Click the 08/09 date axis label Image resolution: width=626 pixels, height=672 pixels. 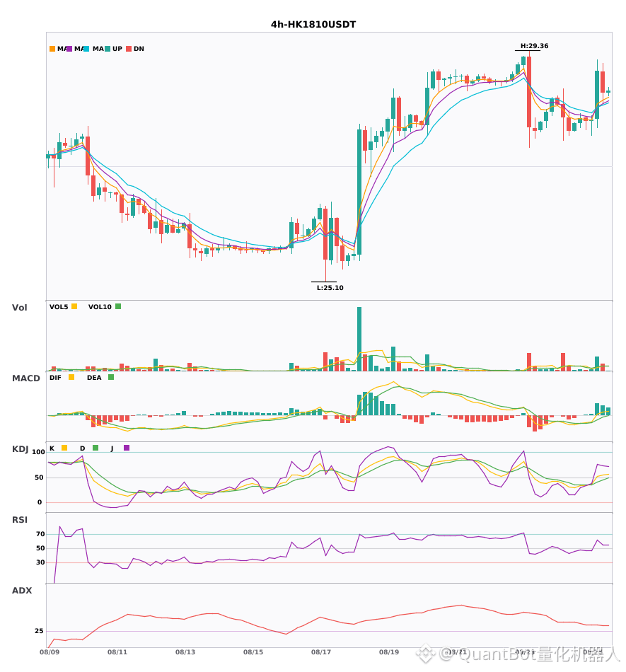click(50, 652)
